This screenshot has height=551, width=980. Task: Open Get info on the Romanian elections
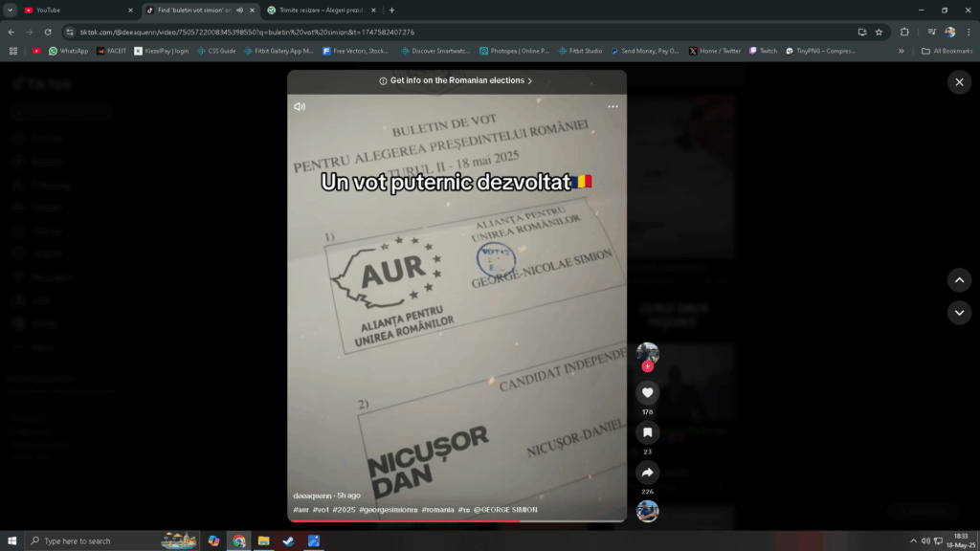coord(457,80)
